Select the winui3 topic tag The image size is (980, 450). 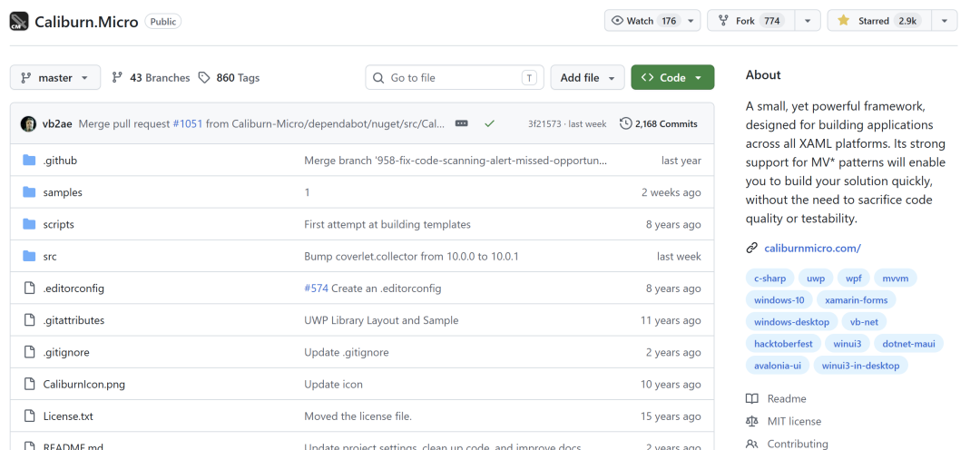848,344
